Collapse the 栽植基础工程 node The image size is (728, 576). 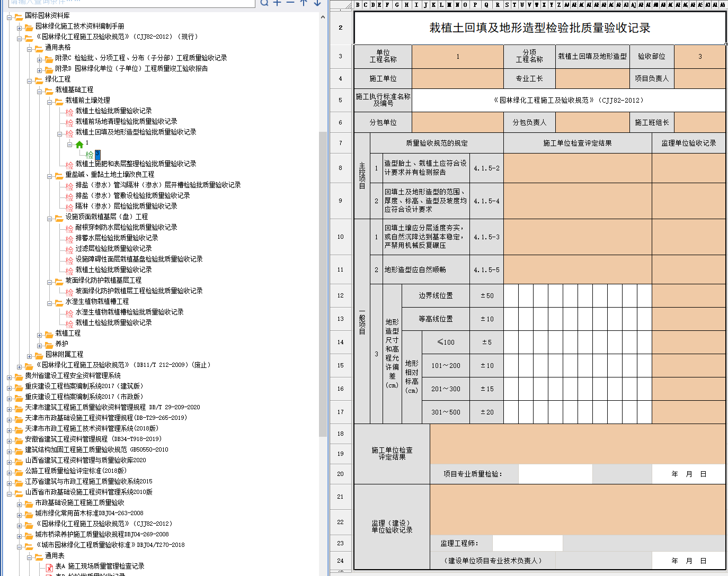pos(40,91)
